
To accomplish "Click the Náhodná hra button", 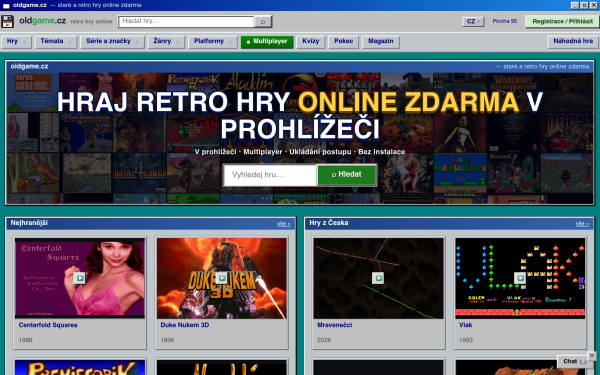I will (573, 41).
